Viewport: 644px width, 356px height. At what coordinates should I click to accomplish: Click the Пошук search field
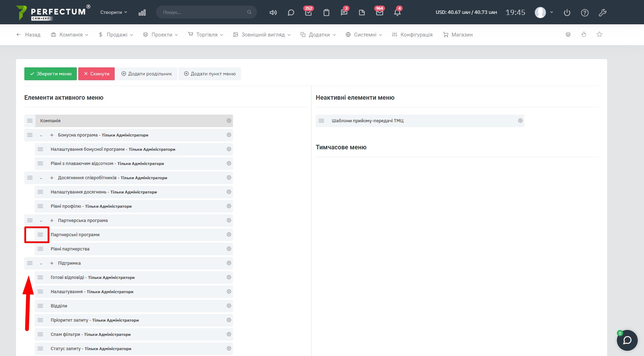pyautogui.click(x=203, y=12)
